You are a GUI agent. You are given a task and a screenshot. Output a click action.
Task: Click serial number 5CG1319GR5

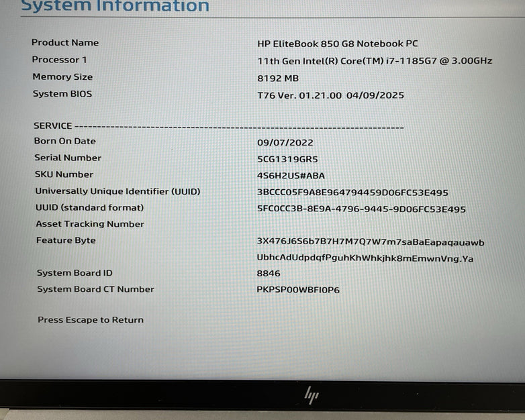click(x=287, y=159)
